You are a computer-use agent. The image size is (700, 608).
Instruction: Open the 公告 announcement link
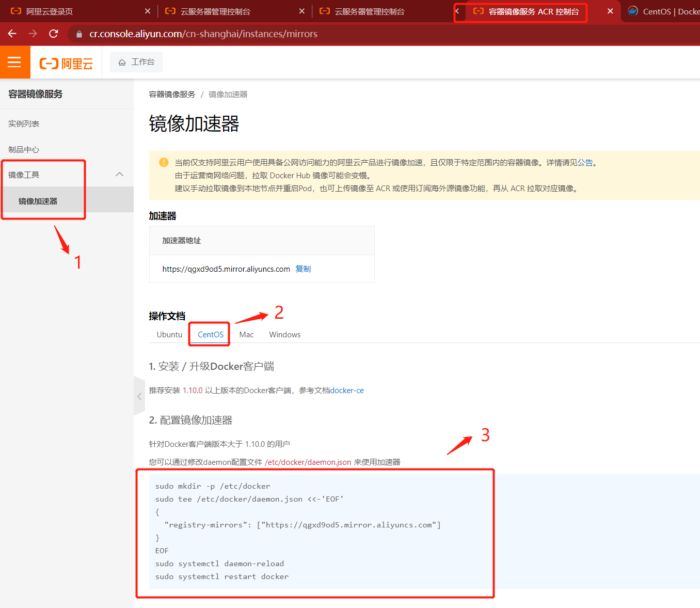(x=585, y=162)
